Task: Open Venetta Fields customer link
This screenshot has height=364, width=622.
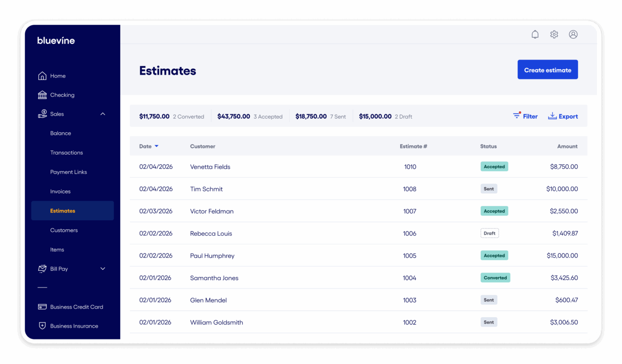Action: coord(210,167)
